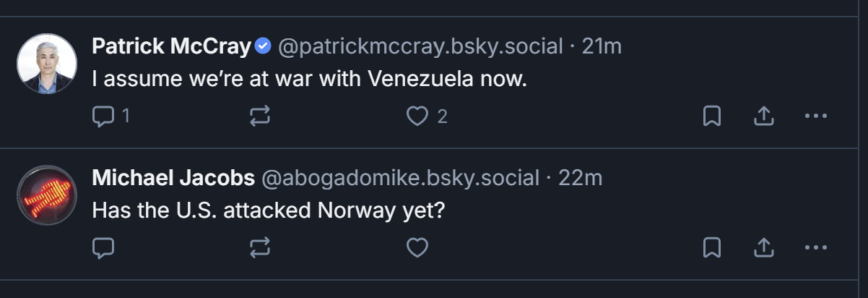Viewport: 868px width, 298px height.
Task: Reply to Patrick McCray's Venezuela post
Action: coord(105,116)
